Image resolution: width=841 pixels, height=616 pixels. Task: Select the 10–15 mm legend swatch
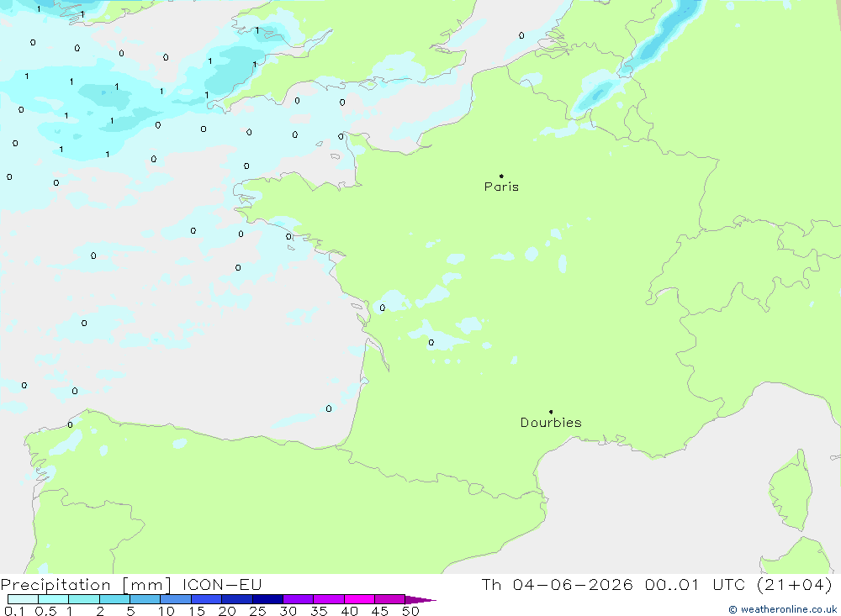tap(176, 599)
